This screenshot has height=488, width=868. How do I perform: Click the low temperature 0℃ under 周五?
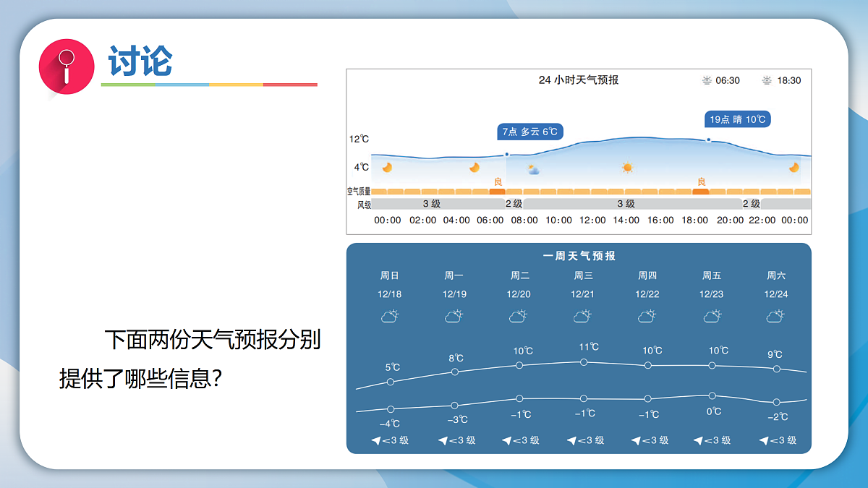click(714, 411)
